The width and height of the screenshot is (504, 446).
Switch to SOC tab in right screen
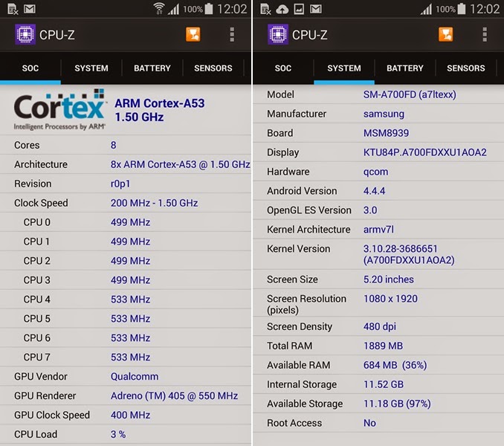click(x=283, y=68)
